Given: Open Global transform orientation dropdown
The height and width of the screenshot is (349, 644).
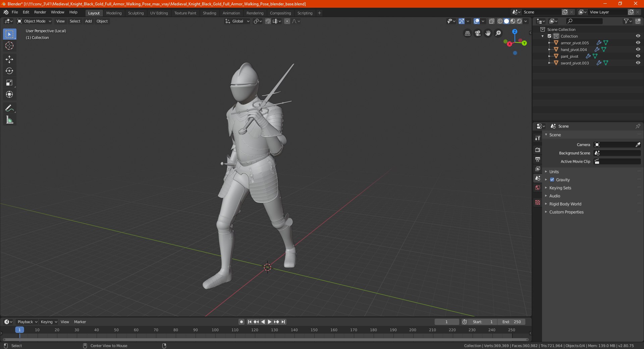Looking at the screenshot, I should tap(237, 21).
